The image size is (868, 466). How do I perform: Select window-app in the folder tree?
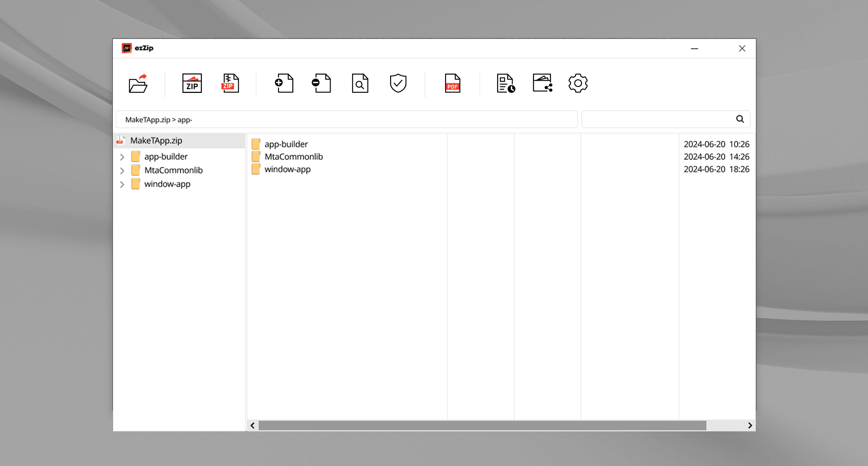point(167,184)
